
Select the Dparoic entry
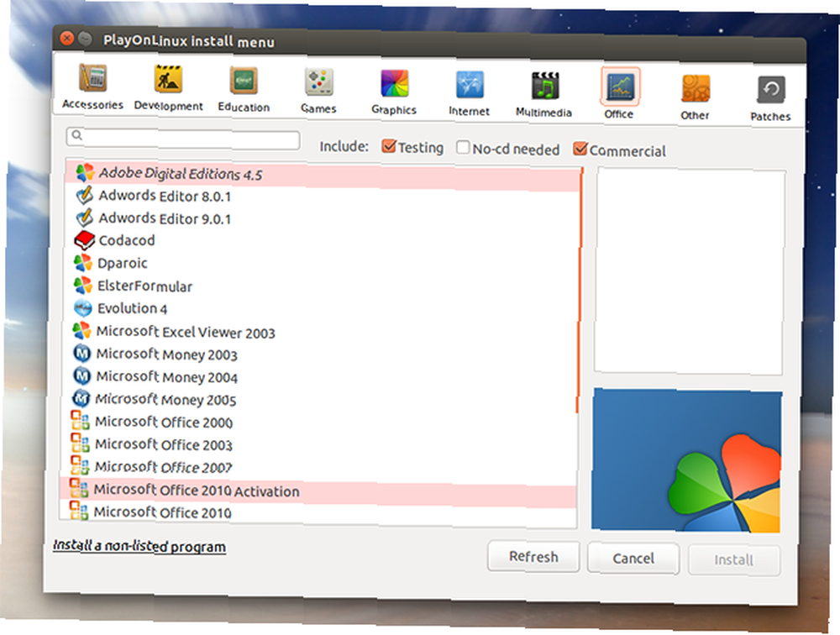pos(323,266)
